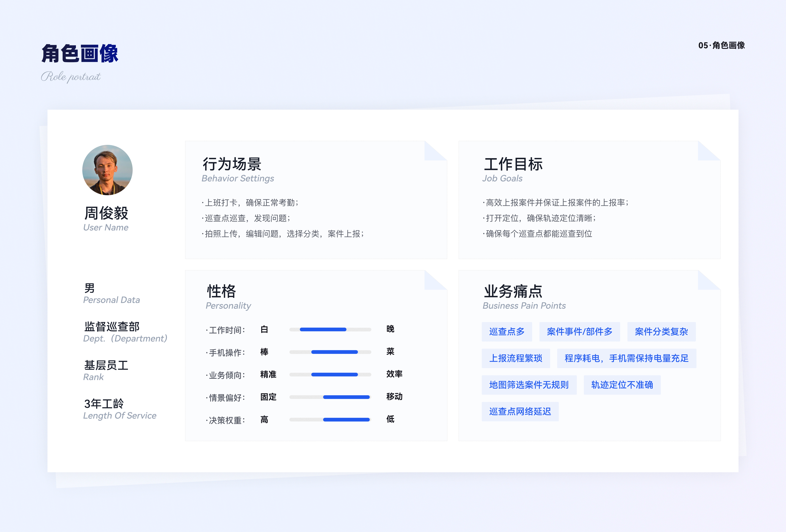
Task: Click the 工作时间 row label
Action: click(x=226, y=330)
